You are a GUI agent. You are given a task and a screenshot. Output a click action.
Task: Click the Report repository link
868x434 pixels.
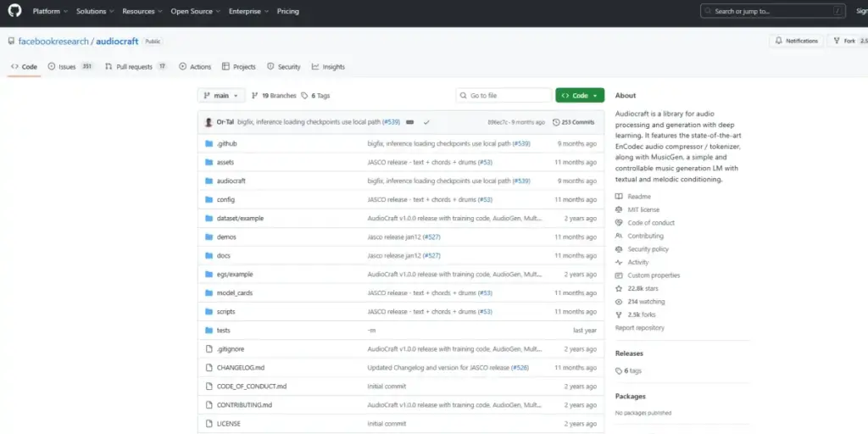639,328
